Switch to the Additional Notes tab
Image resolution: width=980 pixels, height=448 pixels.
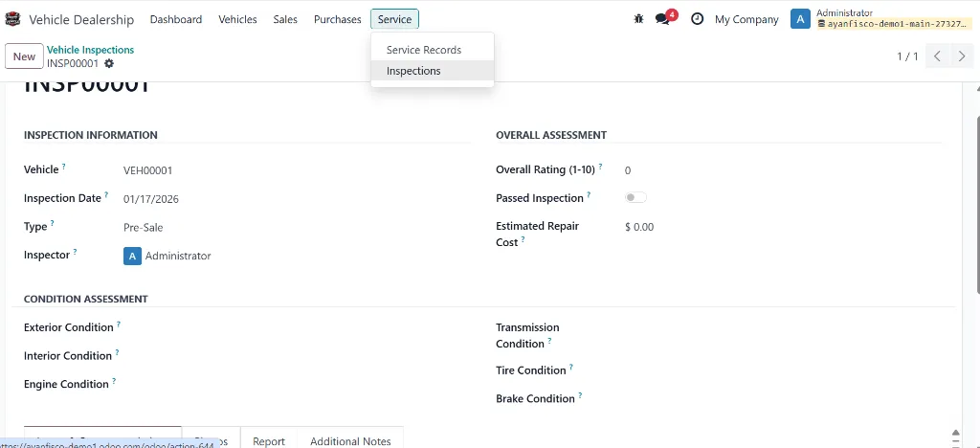pos(350,440)
